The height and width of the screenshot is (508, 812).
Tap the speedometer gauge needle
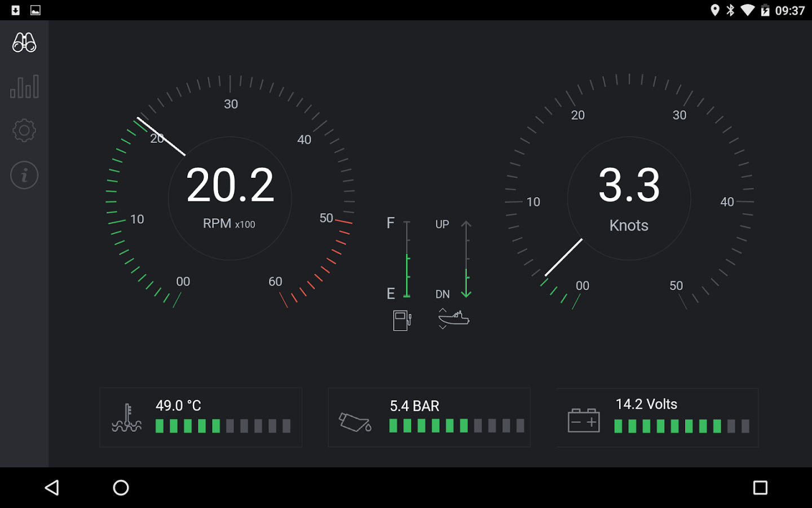[563, 257]
